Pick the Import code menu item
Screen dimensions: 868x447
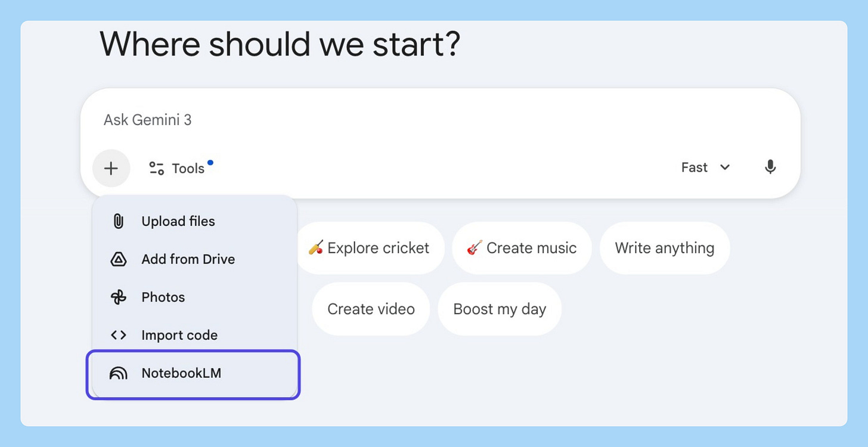(x=179, y=335)
